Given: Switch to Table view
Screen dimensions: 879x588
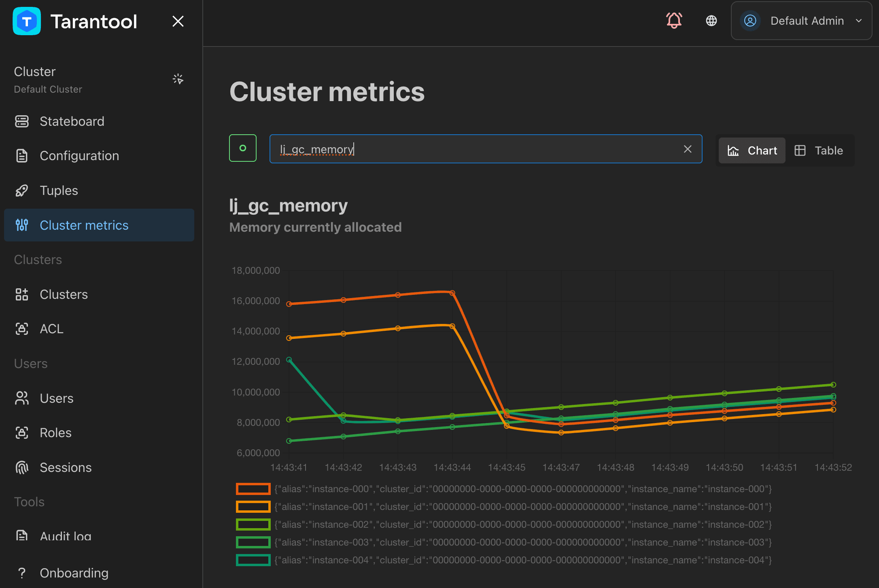Looking at the screenshot, I should [819, 150].
